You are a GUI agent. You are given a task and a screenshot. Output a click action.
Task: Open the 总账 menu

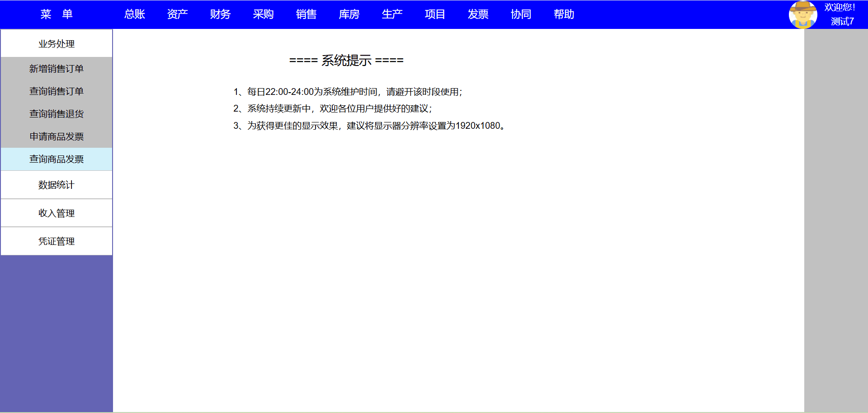[x=134, y=14]
